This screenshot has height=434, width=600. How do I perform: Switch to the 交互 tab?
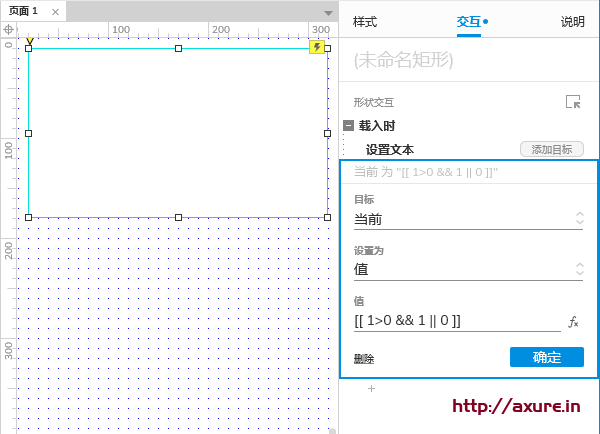469,22
